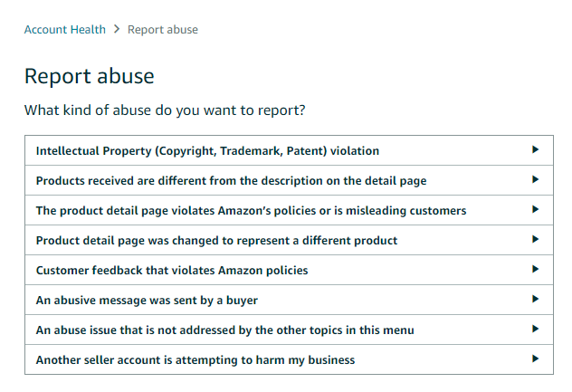The height and width of the screenshot is (392, 572).
Task: Expand arrow for Products received are different row
Action: [535, 179]
